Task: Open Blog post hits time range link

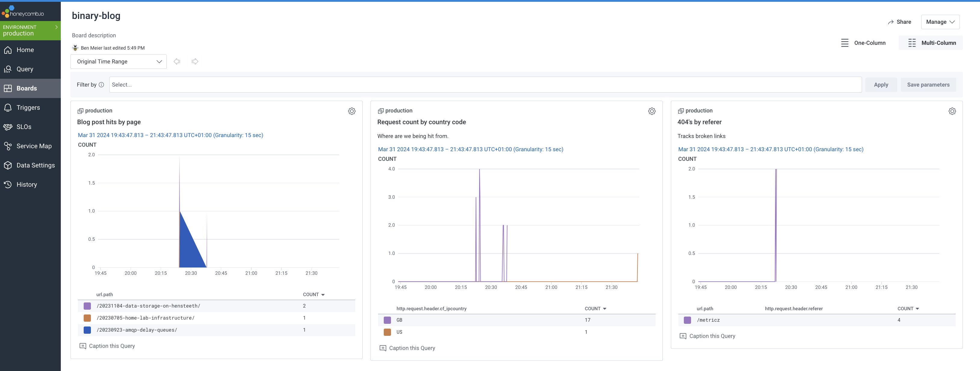Action: point(170,135)
